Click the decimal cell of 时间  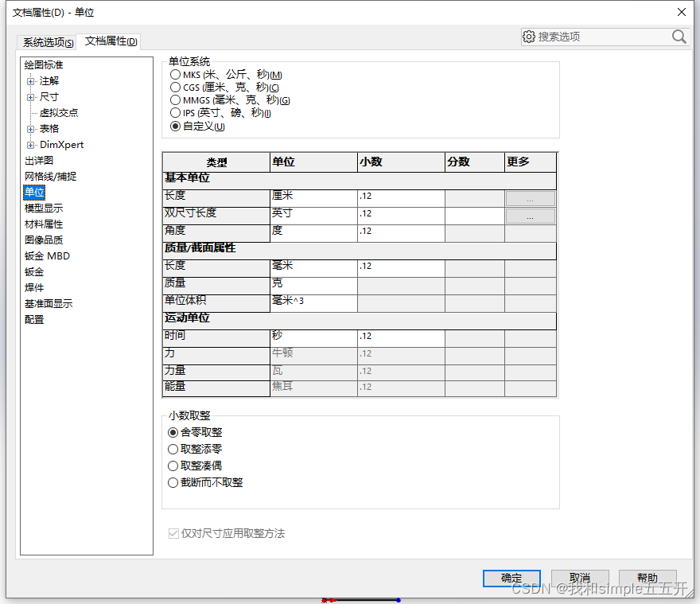pyautogui.click(x=401, y=338)
